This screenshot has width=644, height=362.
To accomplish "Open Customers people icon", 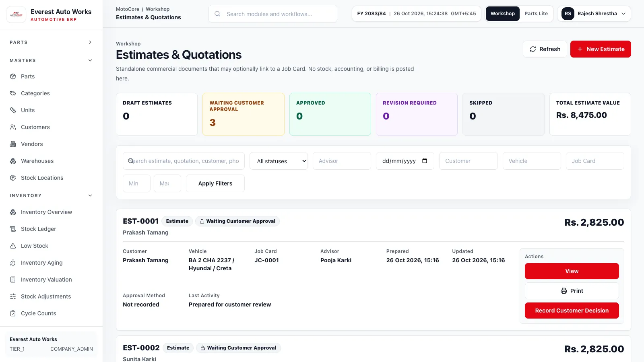I will pyautogui.click(x=13, y=127).
